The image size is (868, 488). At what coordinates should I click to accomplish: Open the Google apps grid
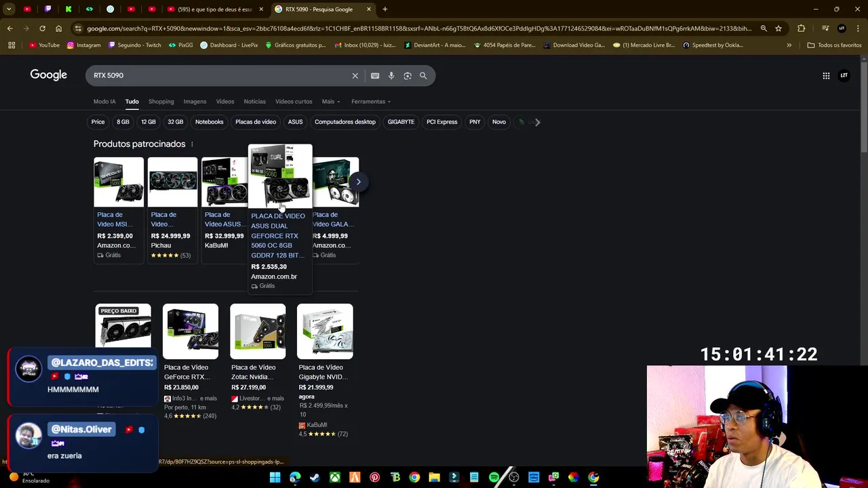tap(826, 75)
